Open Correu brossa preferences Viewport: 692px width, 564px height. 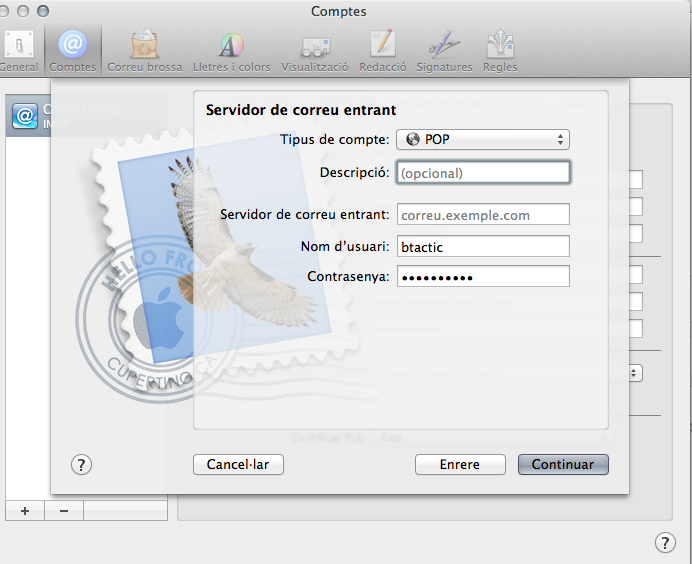click(x=145, y=51)
